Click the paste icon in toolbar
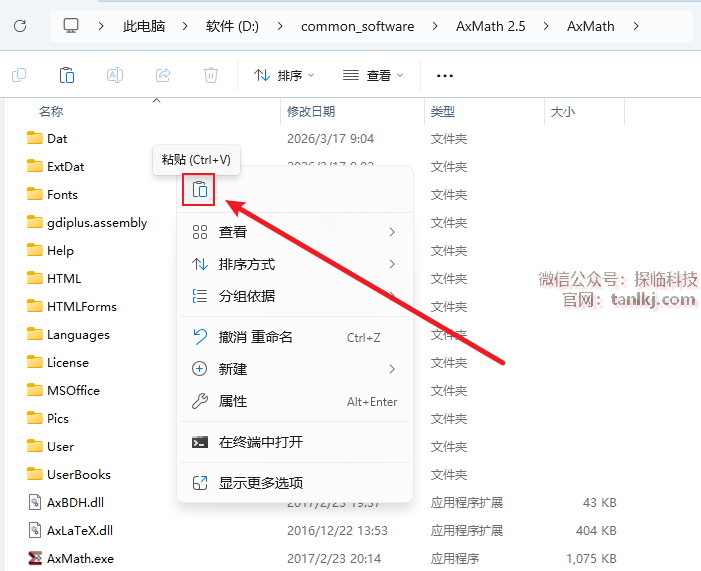The height and width of the screenshot is (571, 701). [x=67, y=75]
